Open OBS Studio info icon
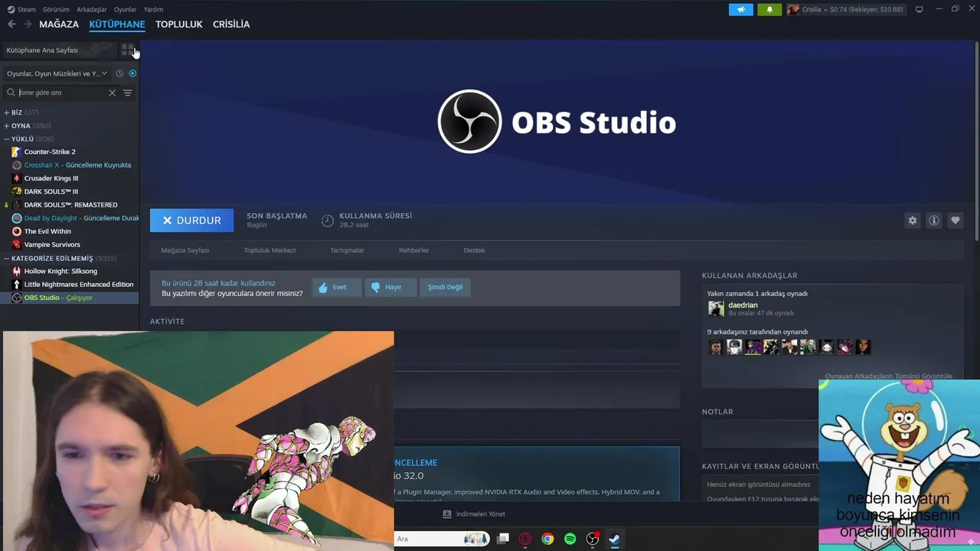The width and height of the screenshot is (980, 551). 933,220
